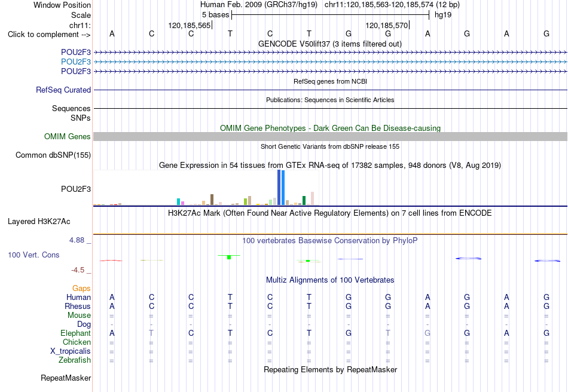
Task: Click the 120,185,570 ruler position
Action: point(386,25)
